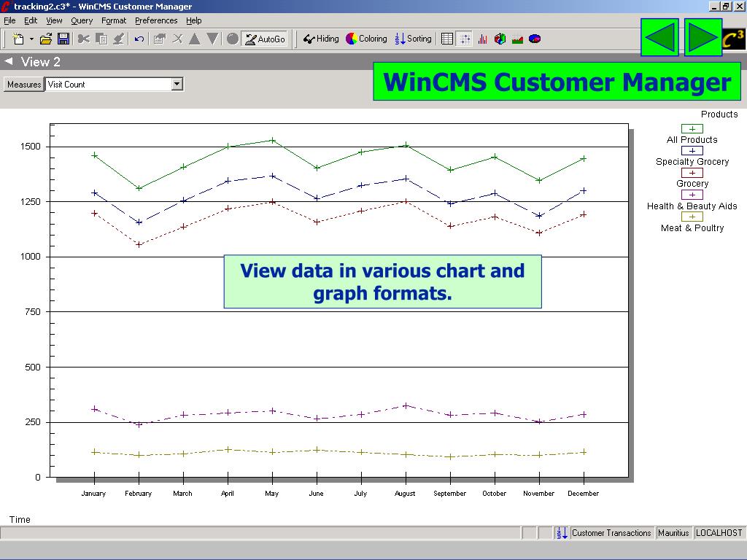Switch to the bar chart view icon
This screenshot has width=747, height=560.
[x=483, y=39]
